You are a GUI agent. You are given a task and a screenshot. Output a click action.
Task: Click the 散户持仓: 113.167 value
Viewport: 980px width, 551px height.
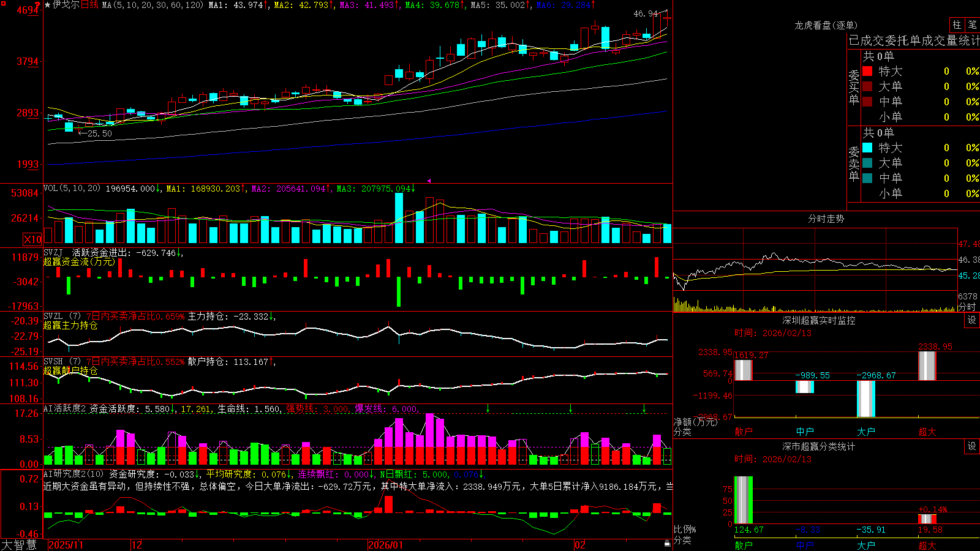coord(228,362)
